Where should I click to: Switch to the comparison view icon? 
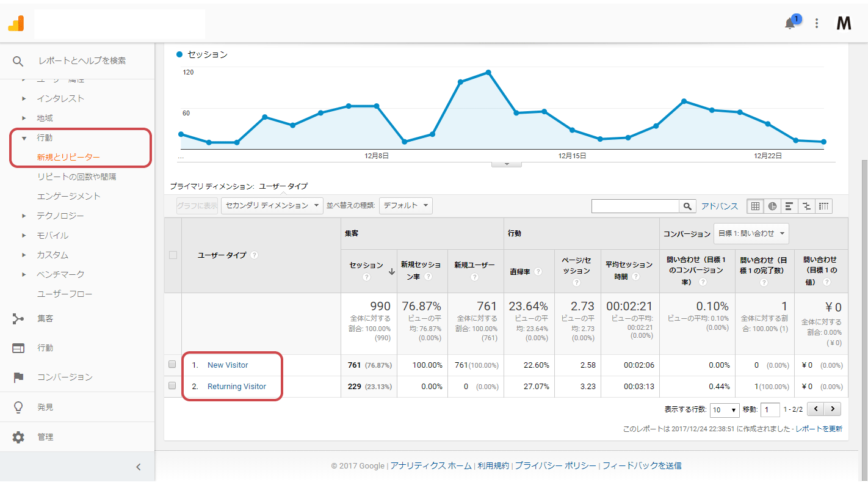point(806,206)
